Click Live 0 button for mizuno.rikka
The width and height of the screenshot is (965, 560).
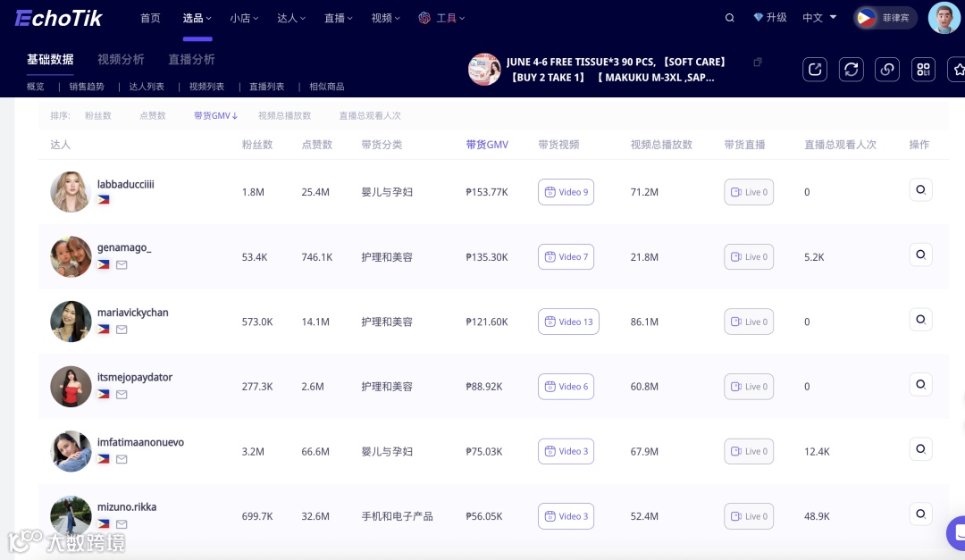(x=749, y=516)
